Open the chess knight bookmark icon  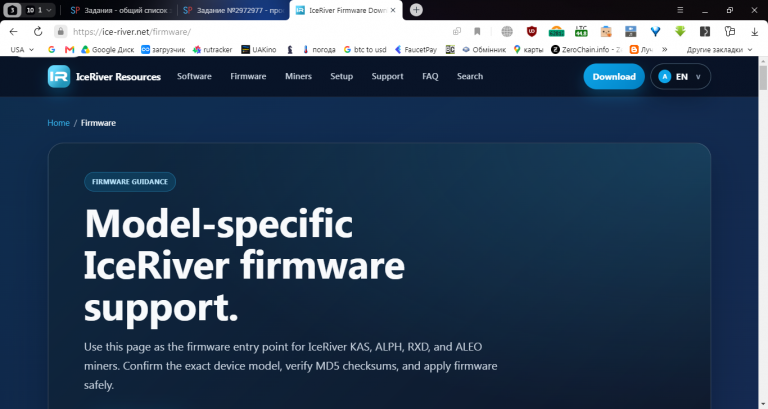[290, 49]
